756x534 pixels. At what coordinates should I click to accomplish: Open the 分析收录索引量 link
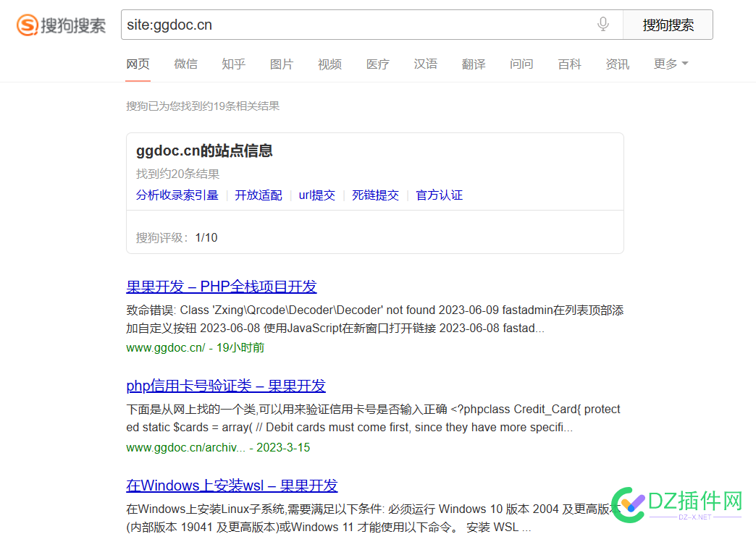[177, 195]
